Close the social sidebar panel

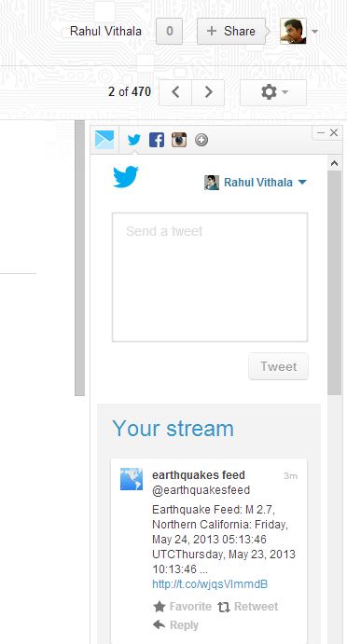click(334, 132)
